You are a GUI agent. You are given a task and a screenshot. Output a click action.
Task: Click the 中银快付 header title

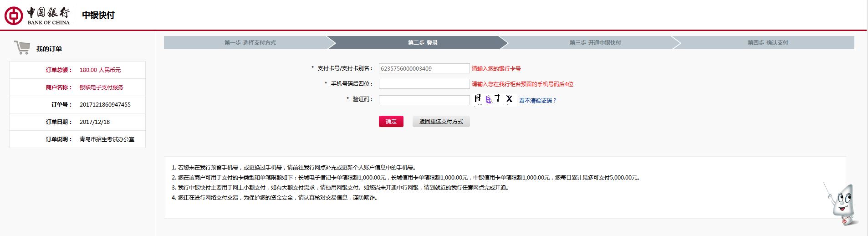pos(98,15)
